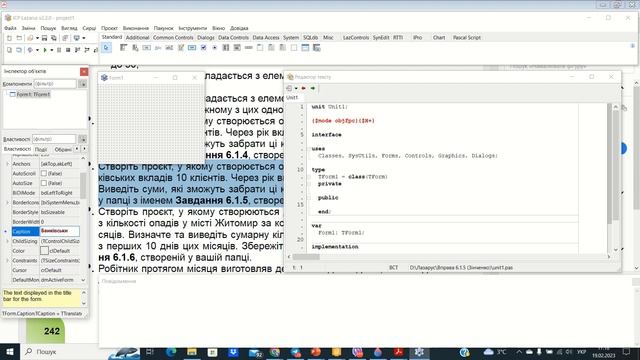
Task: Click the green Run triangle icon
Action: pyautogui.click(x=45, y=50)
